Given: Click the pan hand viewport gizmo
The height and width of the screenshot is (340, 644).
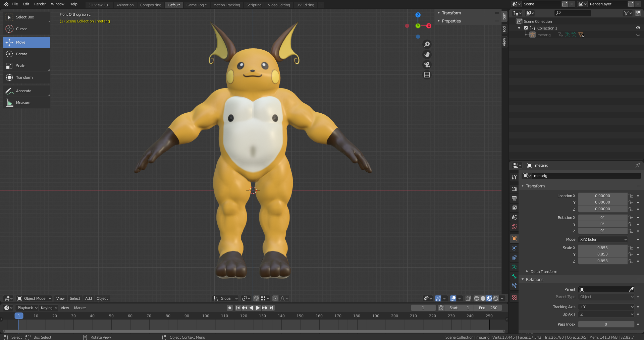Looking at the screenshot, I should 427,54.
